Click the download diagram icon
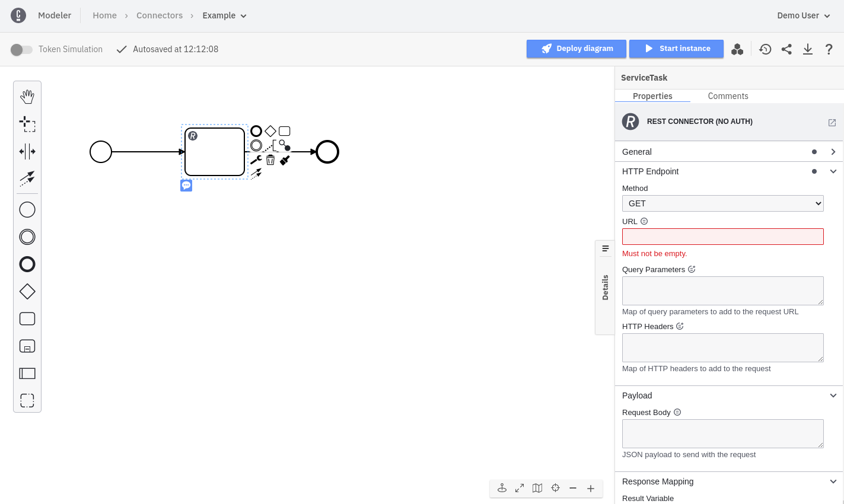This screenshot has width=844, height=504. (x=808, y=49)
